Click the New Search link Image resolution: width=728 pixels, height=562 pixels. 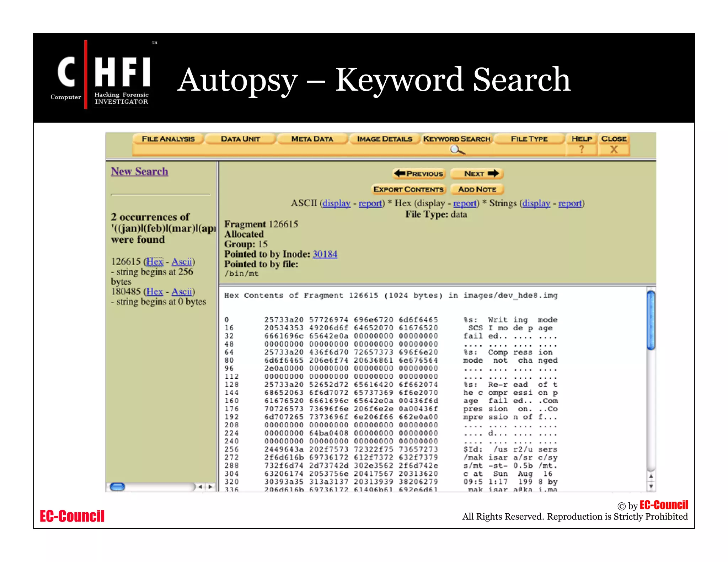pyautogui.click(x=139, y=172)
